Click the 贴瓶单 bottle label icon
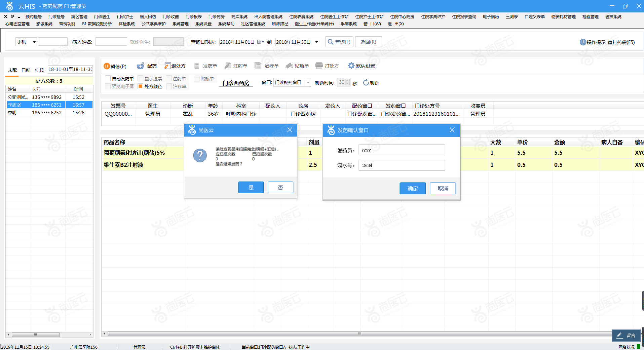Screen dimensions: 644x350 tap(289, 66)
